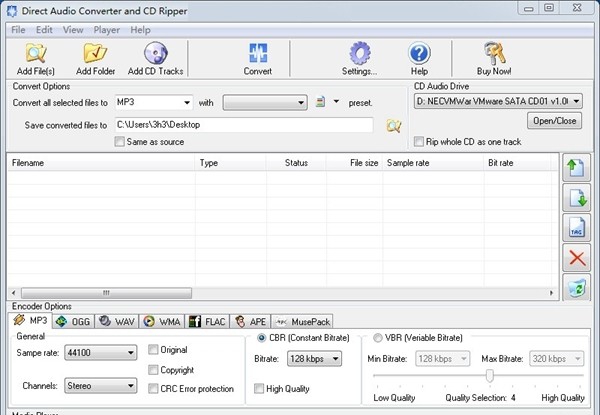
Task: Open the File menu
Action: click(18, 30)
